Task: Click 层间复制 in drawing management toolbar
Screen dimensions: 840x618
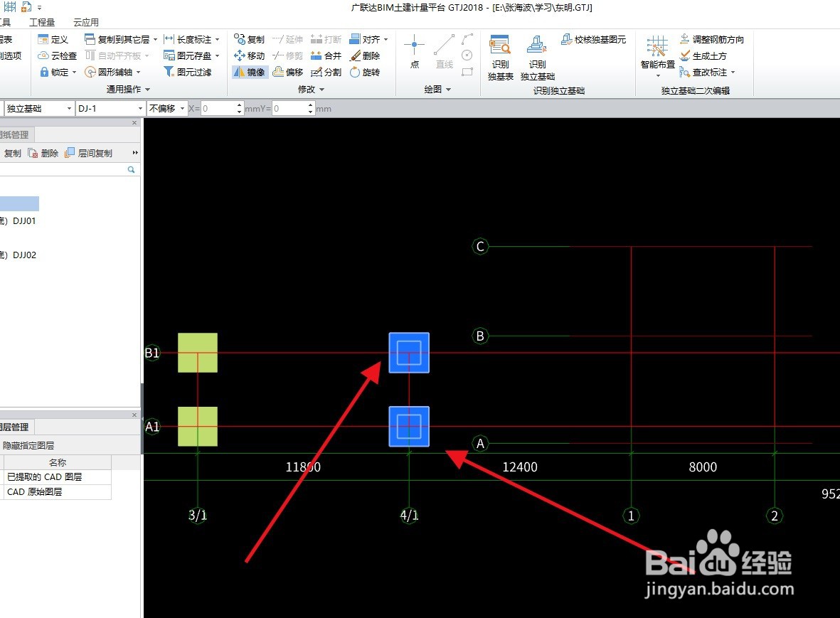Action: coord(89,153)
